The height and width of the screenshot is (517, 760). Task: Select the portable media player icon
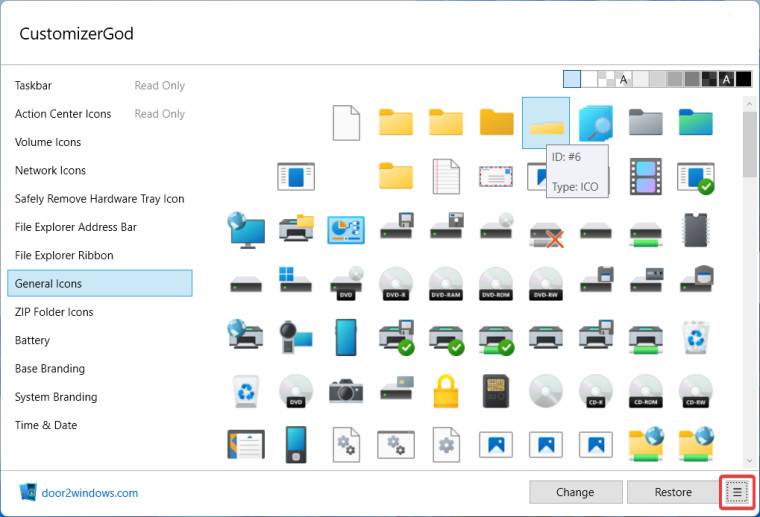coord(296,444)
